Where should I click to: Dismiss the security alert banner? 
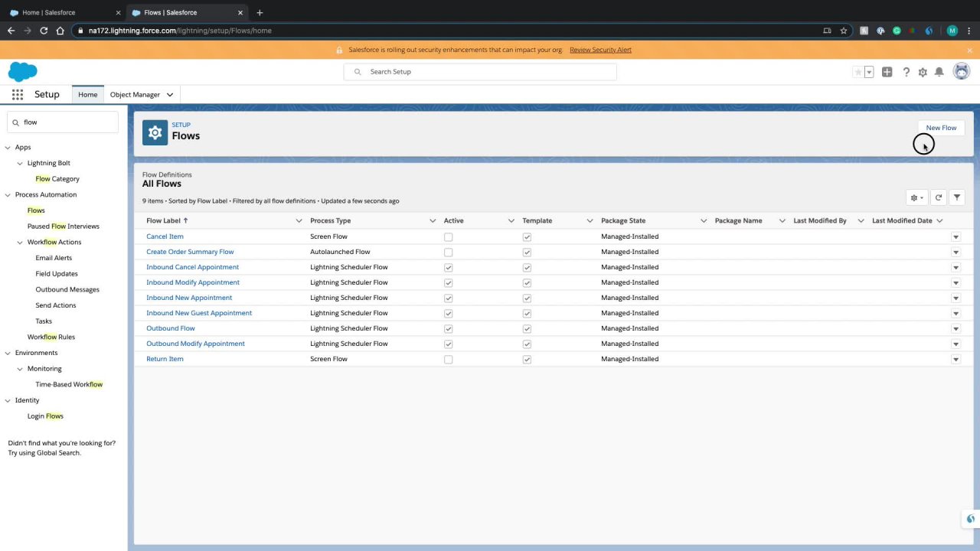[x=969, y=50]
